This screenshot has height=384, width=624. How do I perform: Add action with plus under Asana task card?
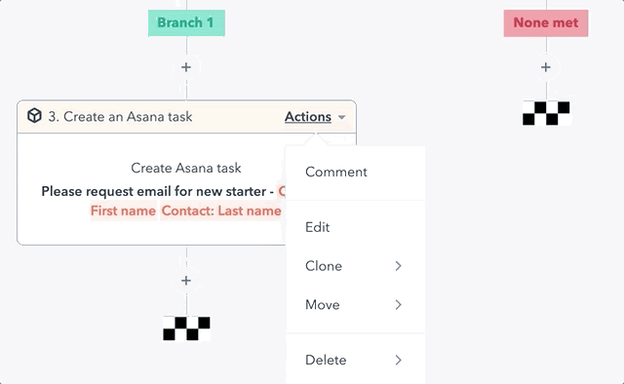pos(186,281)
